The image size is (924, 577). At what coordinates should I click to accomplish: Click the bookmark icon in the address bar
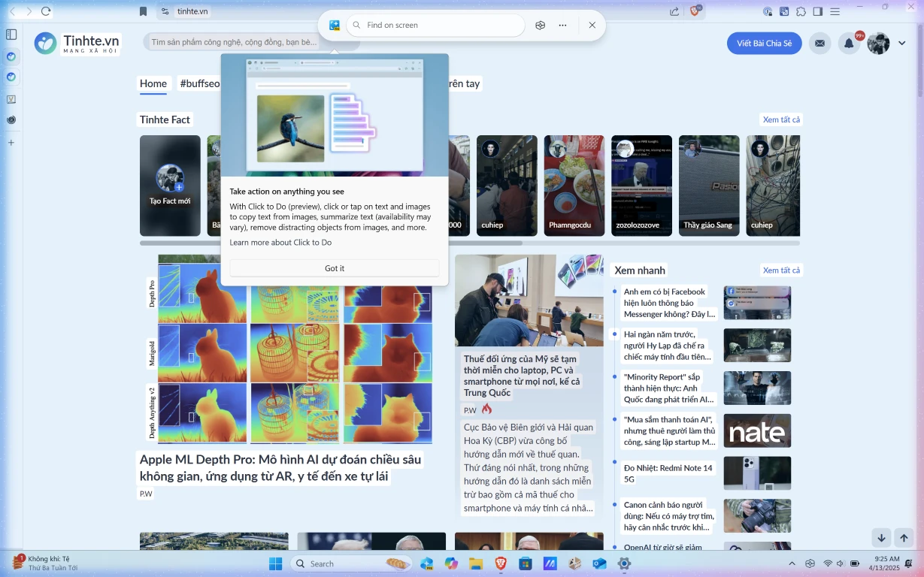[144, 11]
